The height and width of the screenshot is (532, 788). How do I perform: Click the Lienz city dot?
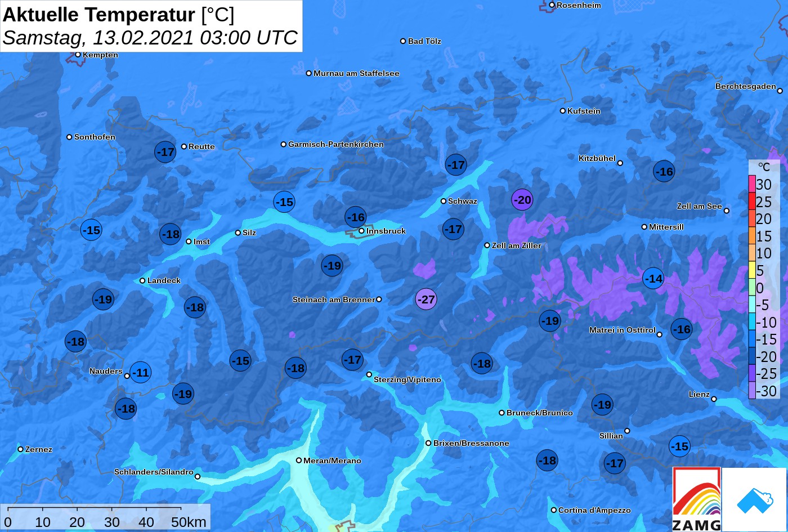click(714, 399)
